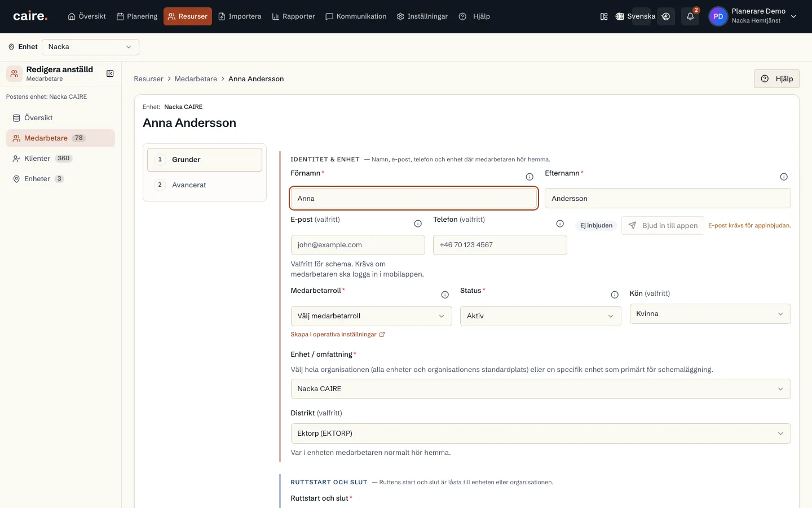Image resolution: width=812 pixels, height=508 pixels.
Task: Click the PD user avatar
Action: click(x=718, y=16)
